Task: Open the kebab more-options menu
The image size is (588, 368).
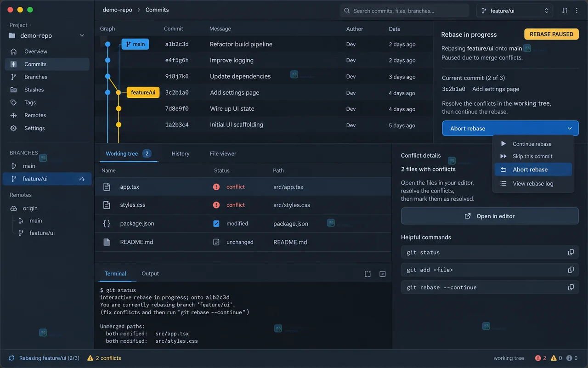Action: click(577, 11)
